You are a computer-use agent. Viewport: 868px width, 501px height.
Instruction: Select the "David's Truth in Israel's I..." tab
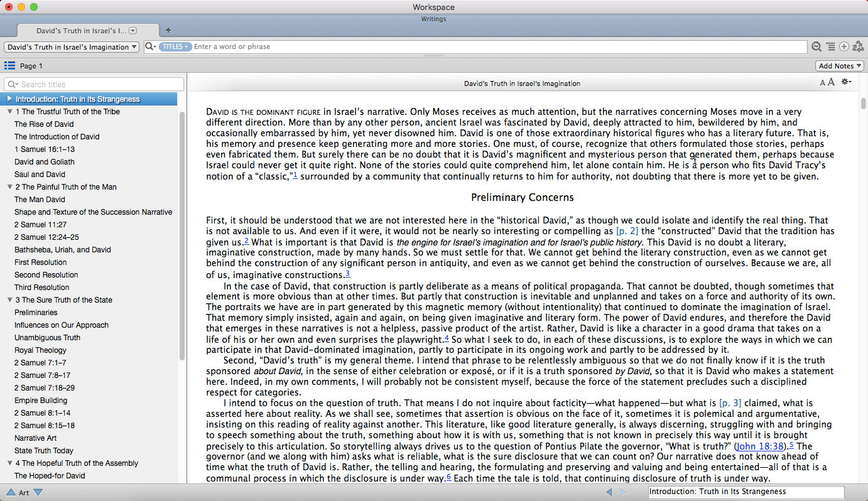82,30
